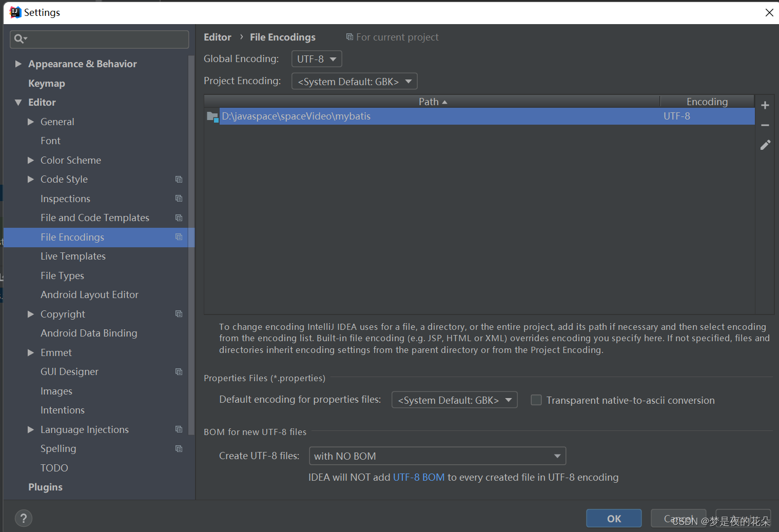The height and width of the screenshot is (532, 779).
Task: Click the For current project icon
Action: (349, 37)
